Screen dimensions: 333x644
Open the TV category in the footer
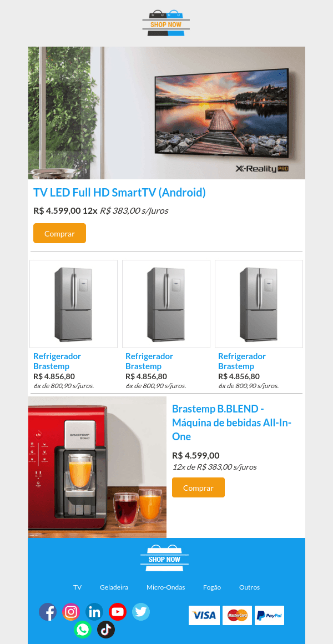77,587
